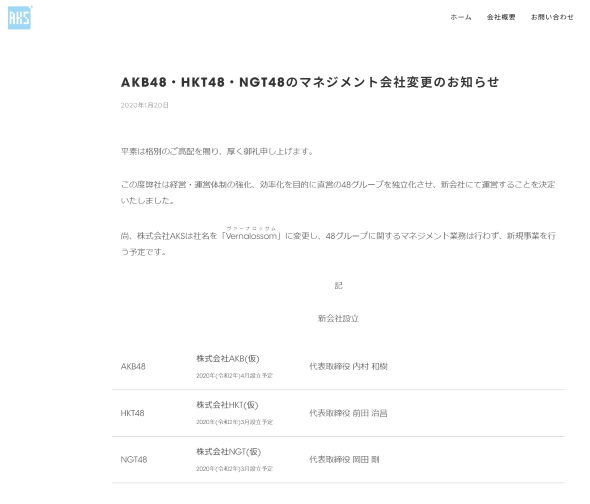Click the NGT row's 3月設立予定 date text
The image size is (590, 504).
click(234, 469)
